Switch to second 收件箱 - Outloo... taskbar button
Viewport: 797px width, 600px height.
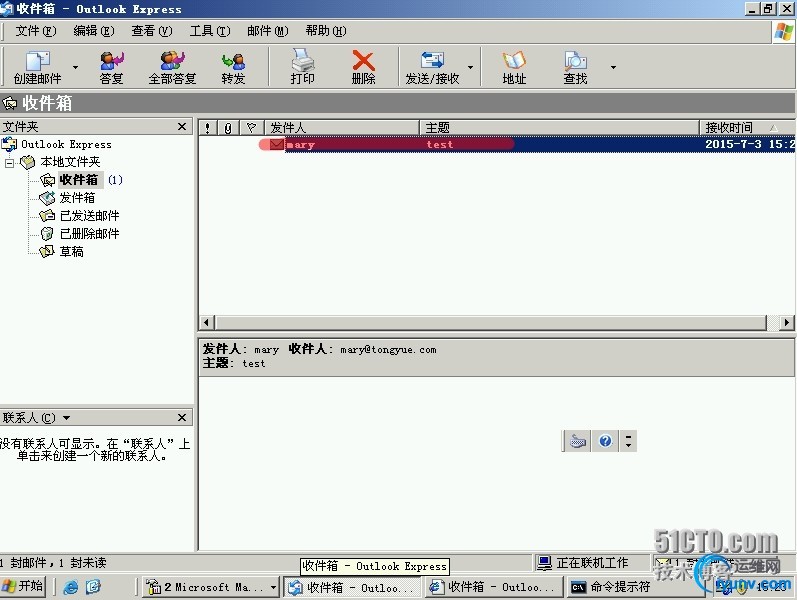tap(493, 587)
